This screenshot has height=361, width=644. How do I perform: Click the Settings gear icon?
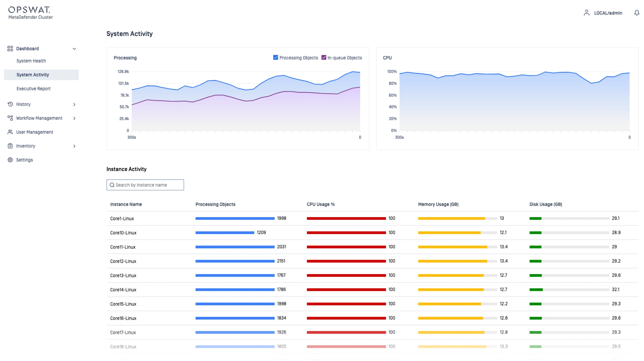10,160
